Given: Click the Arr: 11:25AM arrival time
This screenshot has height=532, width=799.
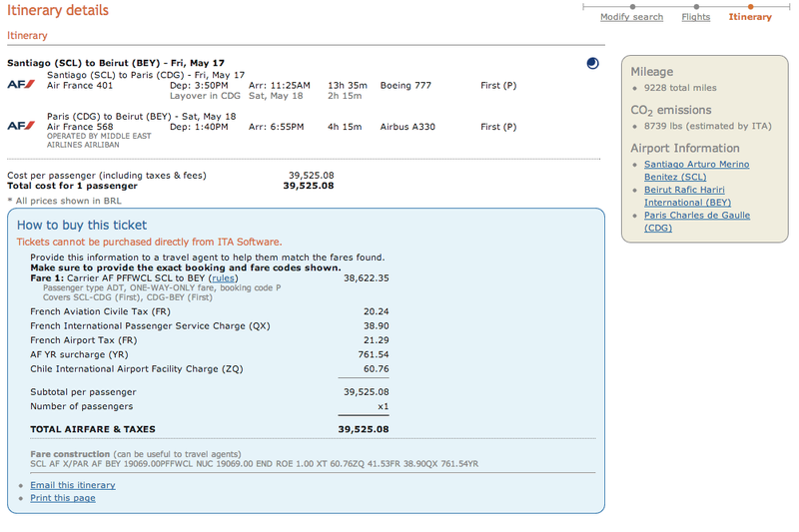Looking at the screenshot, I should [x=280, y=86].
